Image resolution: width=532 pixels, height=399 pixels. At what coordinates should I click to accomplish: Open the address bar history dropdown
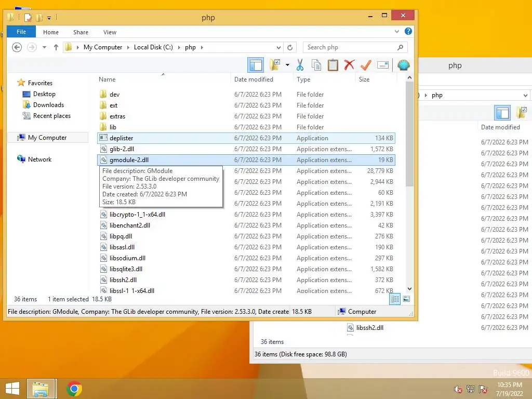(x=278, y=47)
